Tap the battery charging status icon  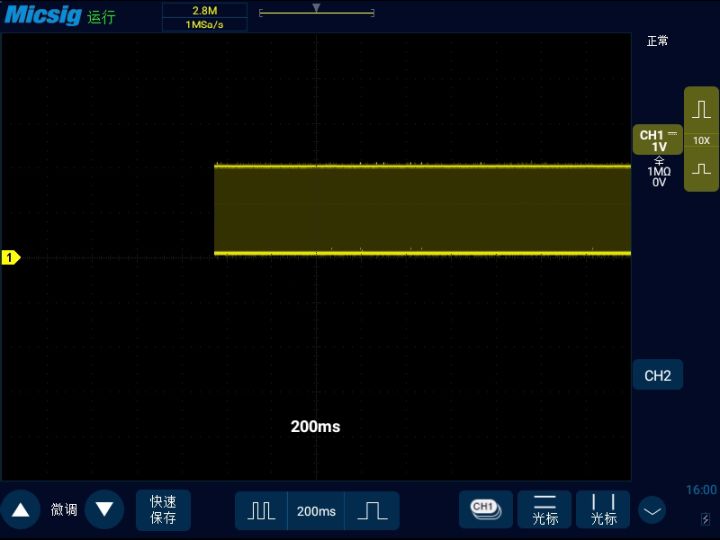point(705,519)
